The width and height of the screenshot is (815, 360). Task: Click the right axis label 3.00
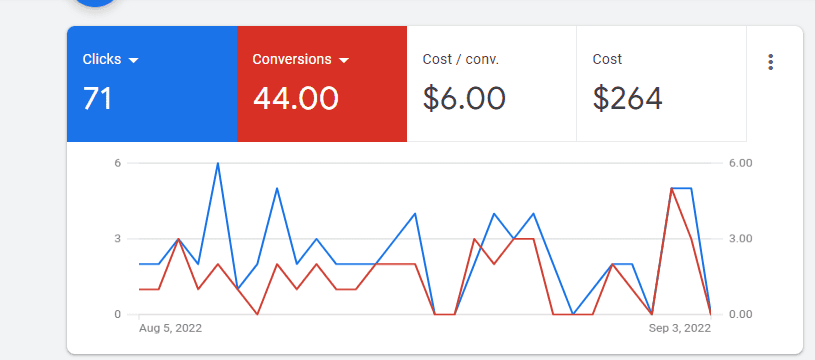click(x=741, y=239)
